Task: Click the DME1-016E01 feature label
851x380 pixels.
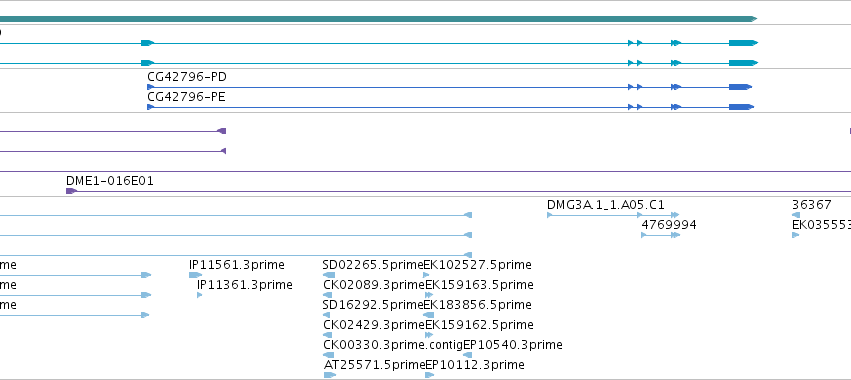Action: 110,181
